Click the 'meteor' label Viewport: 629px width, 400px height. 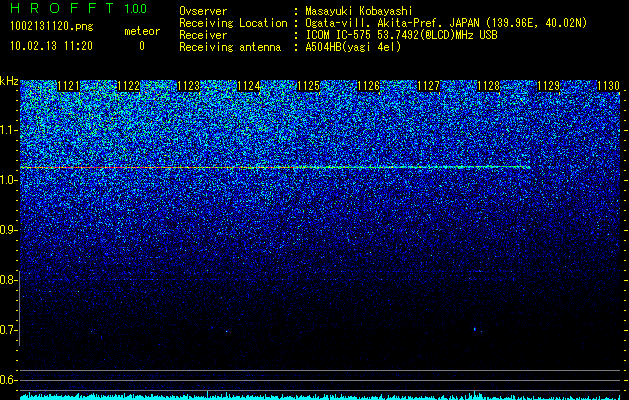coord(142,31)
